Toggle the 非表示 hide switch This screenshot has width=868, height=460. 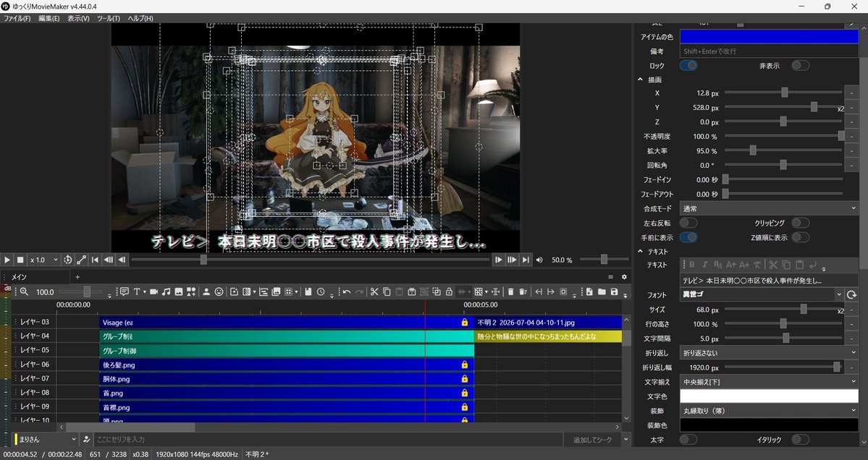point(801,65)
